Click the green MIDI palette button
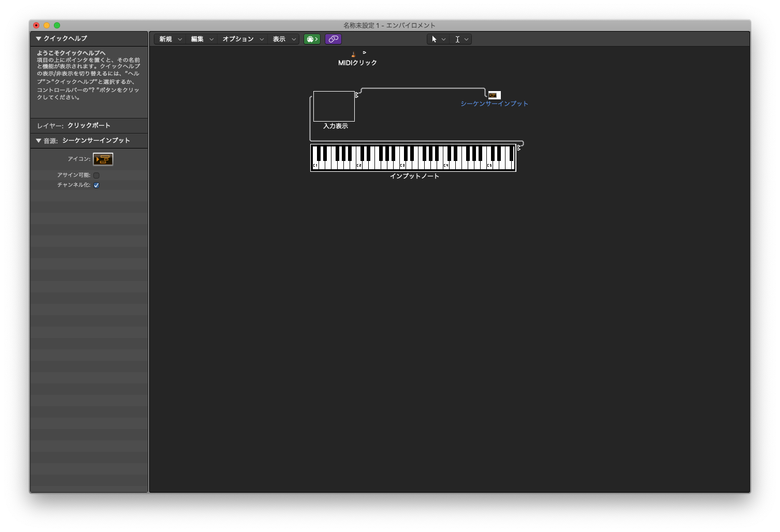The image size is (780, 532). click(x=312, y=39)
